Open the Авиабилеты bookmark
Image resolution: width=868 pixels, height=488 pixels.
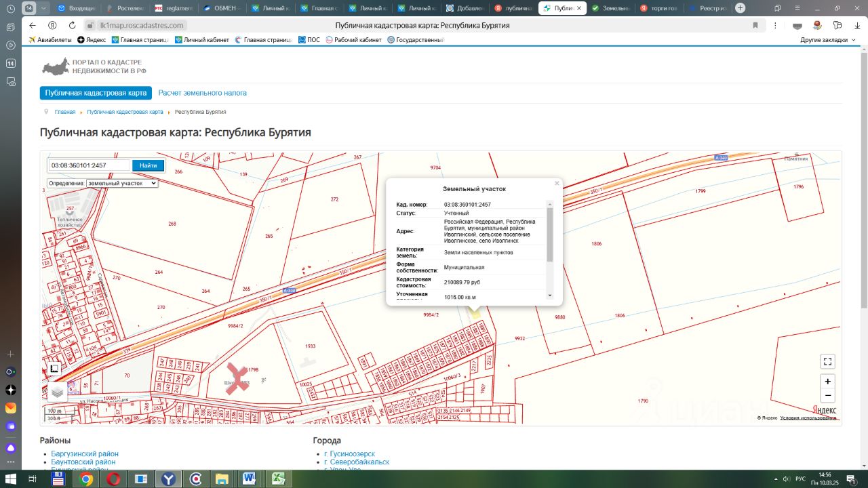tap(50, 40)
